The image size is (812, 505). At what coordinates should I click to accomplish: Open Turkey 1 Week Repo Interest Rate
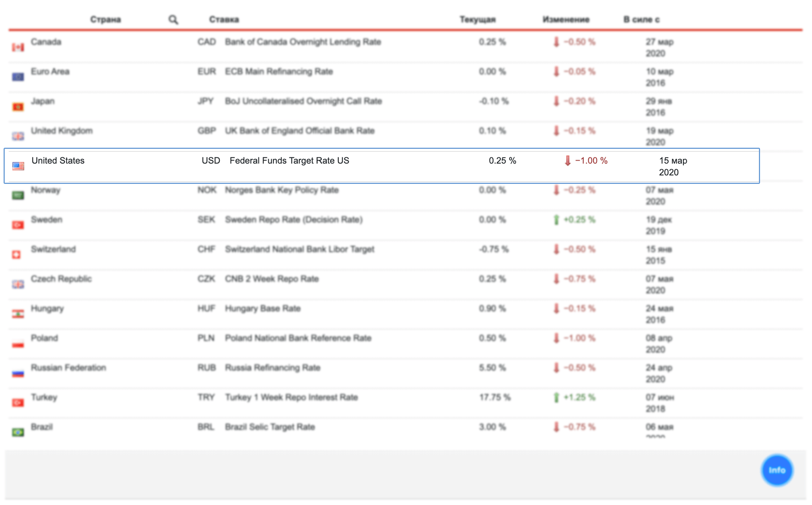click(291, 397)
